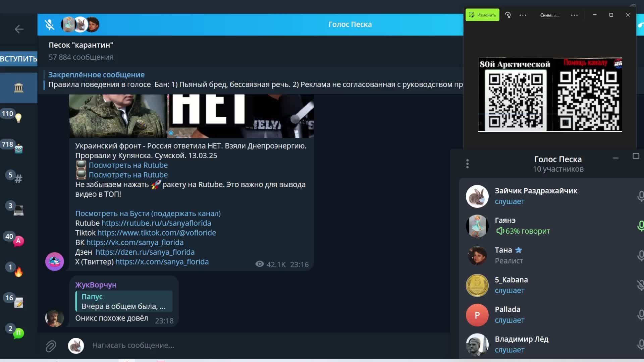The image size is (644, 362).
Task: Click the green Изменить edit button
Action: point(482,15)
